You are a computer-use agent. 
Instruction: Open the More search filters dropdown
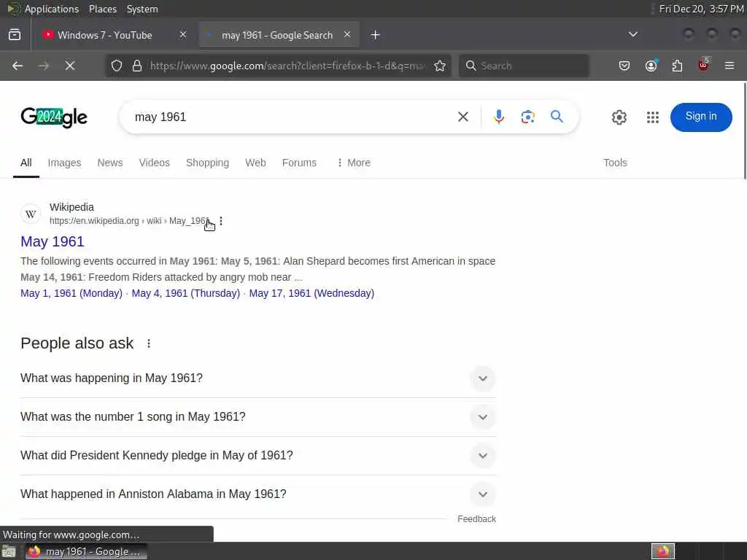tap(354, 163)
